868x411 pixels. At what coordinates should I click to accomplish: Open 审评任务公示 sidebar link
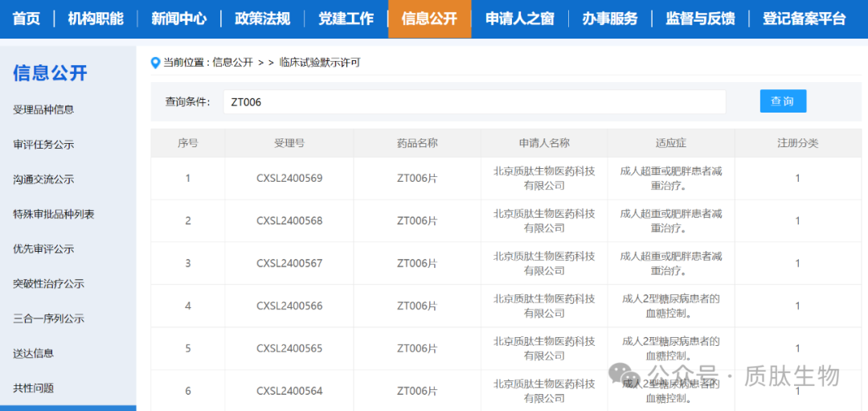43,145
